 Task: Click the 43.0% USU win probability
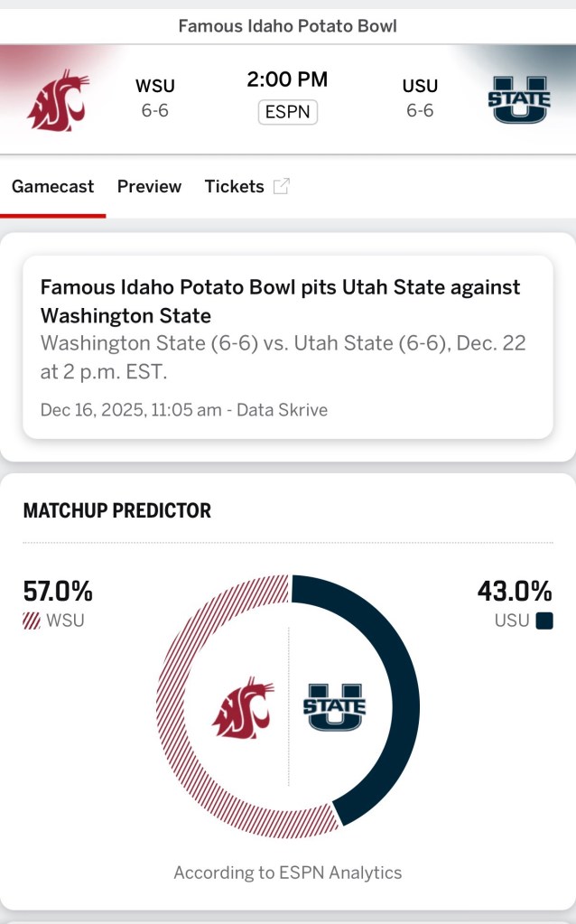click(515, 592)
